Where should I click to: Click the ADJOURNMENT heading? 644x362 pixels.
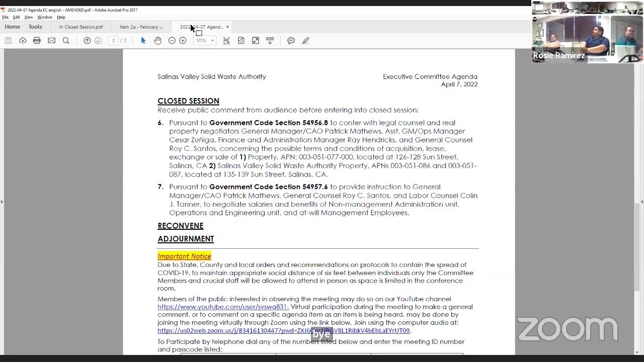tap(186, 239)
